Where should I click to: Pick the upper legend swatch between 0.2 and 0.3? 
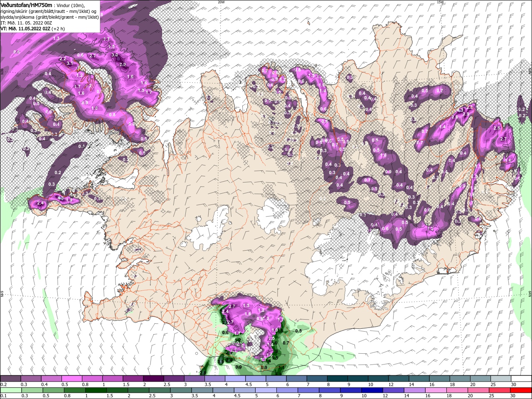tap(10, 379)
